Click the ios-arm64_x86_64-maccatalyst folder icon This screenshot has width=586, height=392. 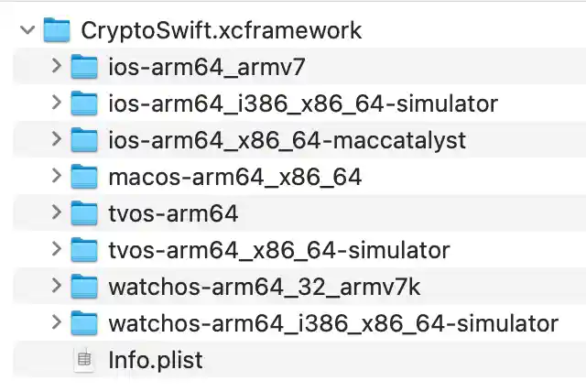[x=84, y=140]
